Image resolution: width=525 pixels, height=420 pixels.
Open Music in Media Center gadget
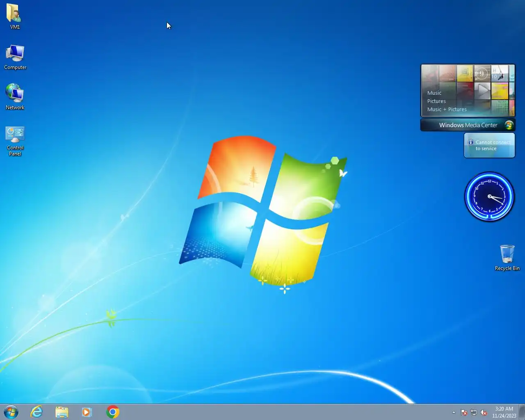[x=434, y=93]
